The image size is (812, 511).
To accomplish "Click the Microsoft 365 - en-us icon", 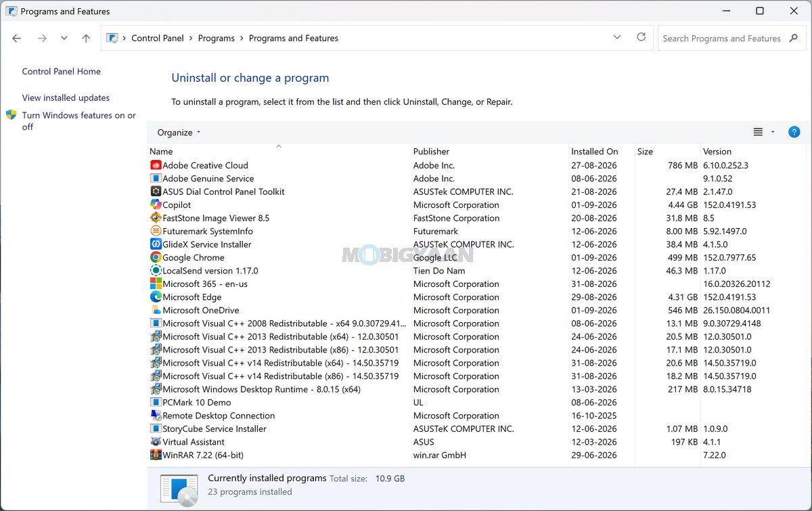I will [156, 284].
